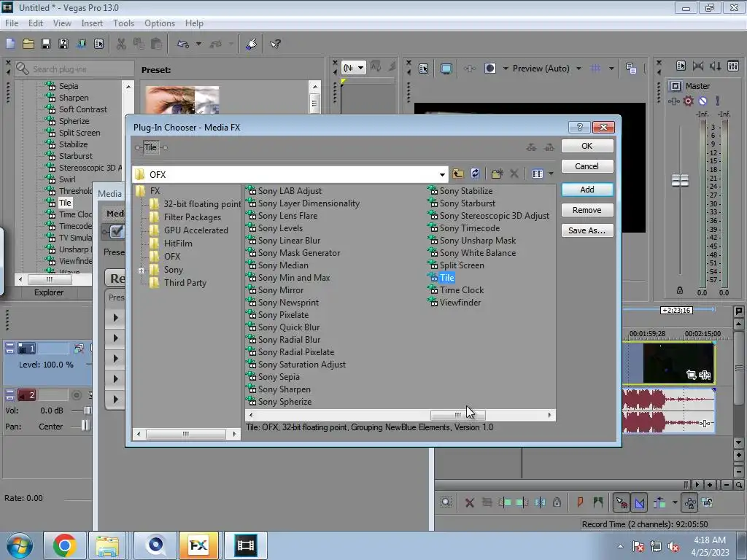The width and height of the screenshot is (747, 560).
Task: Click the split-screen view icon in preview
Action: tap(490, 69)
